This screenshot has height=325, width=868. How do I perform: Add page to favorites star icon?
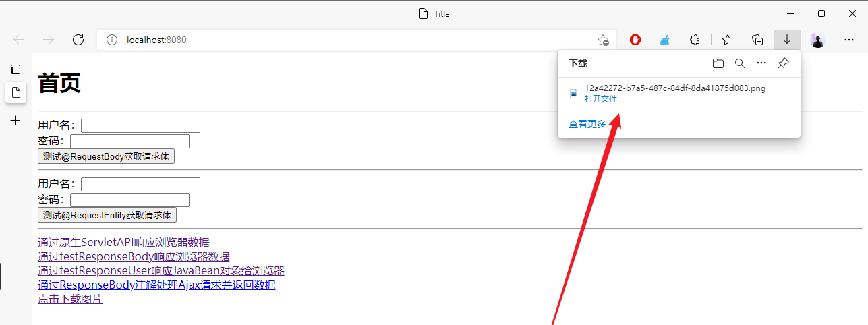tap(603, 40)
